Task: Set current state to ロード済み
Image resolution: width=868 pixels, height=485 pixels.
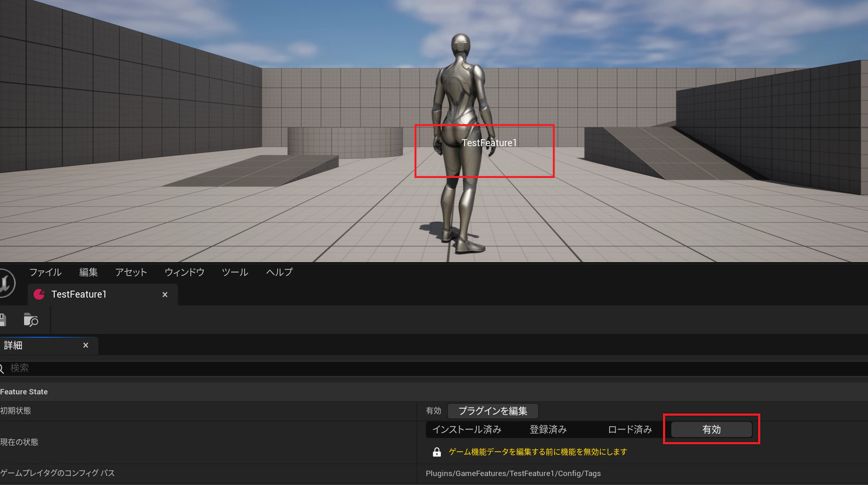Action: pos(630,429)
